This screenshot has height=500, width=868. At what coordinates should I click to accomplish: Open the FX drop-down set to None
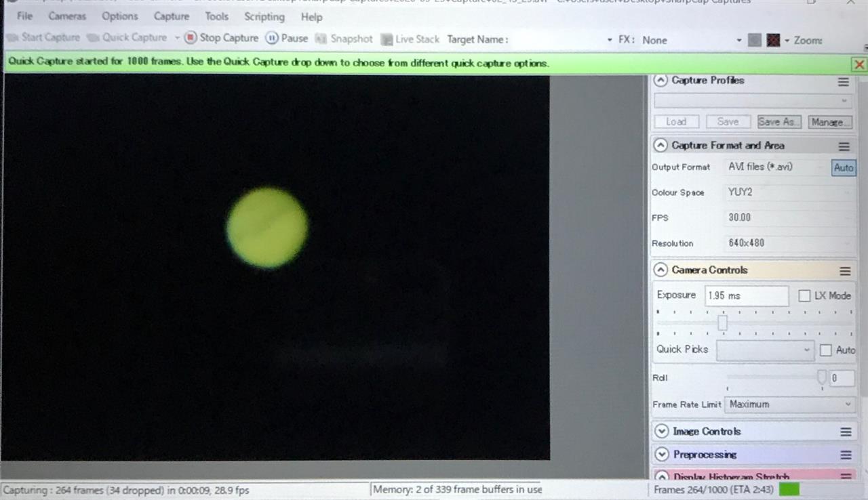[x=738, y=40]
